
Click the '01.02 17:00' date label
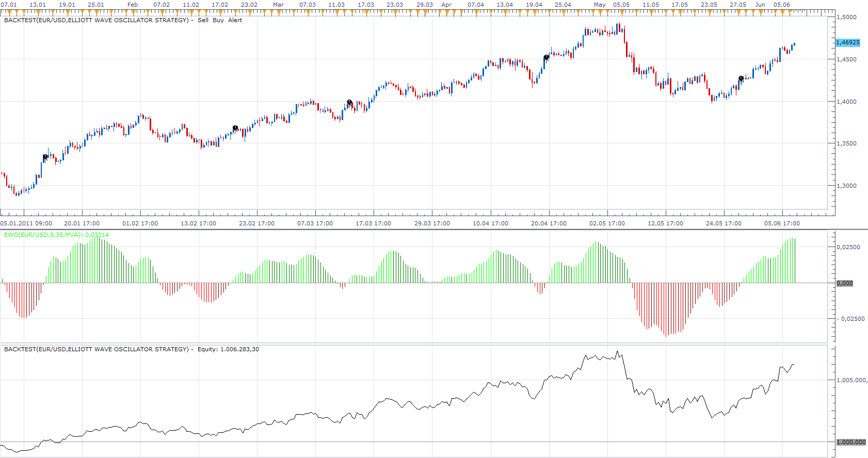point(140,223)
